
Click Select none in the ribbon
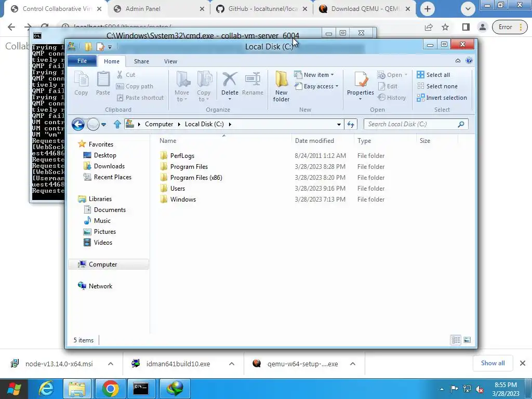[x=437, y=86]
